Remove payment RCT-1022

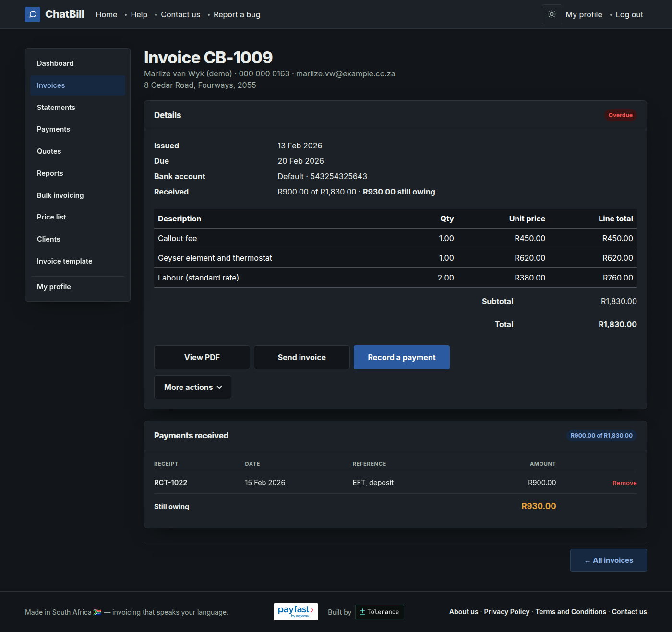click(624, 483)
